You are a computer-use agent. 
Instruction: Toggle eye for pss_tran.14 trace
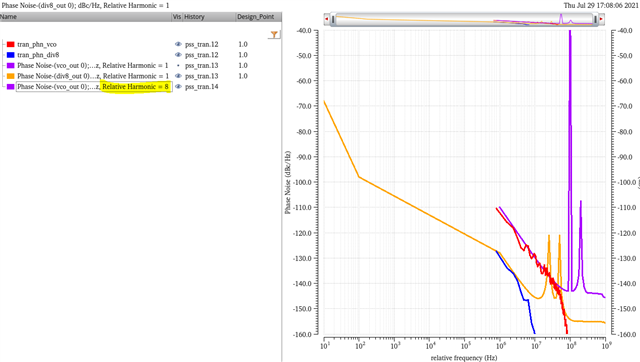178,87
